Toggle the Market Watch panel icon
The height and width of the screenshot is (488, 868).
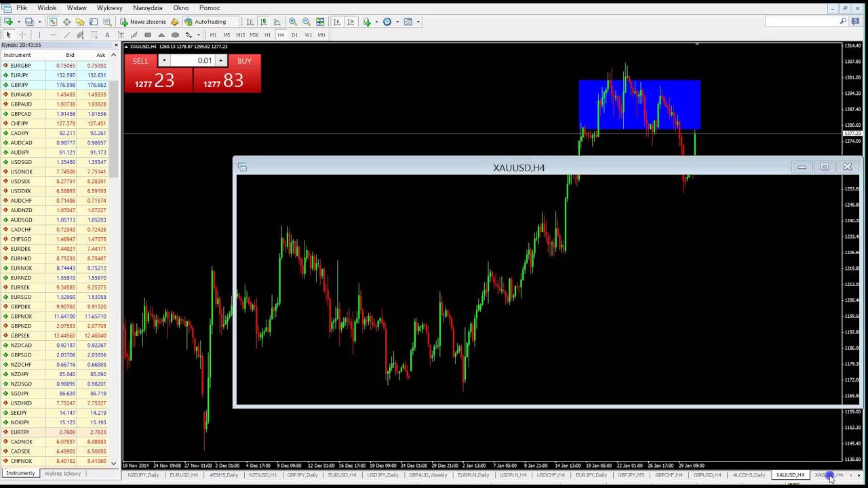[53, 22]
